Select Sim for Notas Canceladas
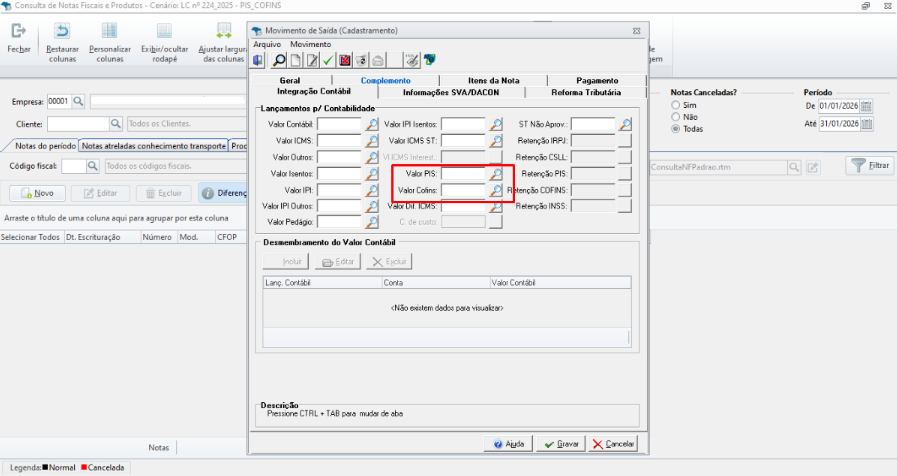Viewport: 897px width, 476px height. click(676, 105)
